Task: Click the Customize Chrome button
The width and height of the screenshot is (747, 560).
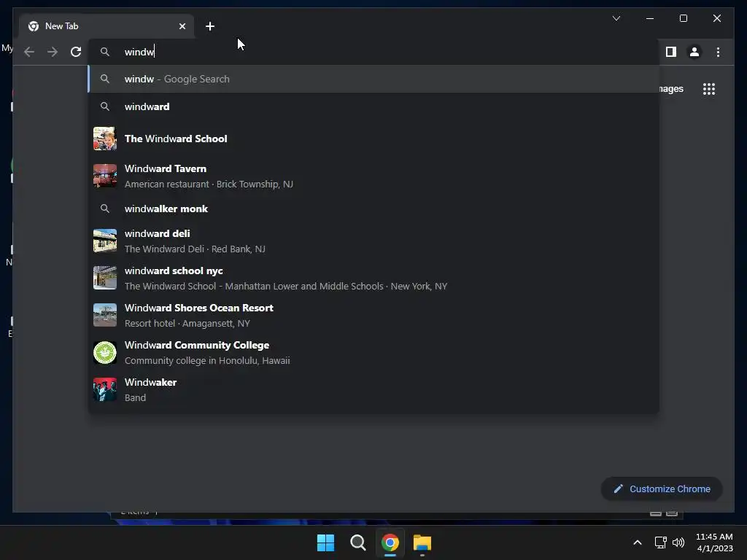Action: (x=662, y=489)
